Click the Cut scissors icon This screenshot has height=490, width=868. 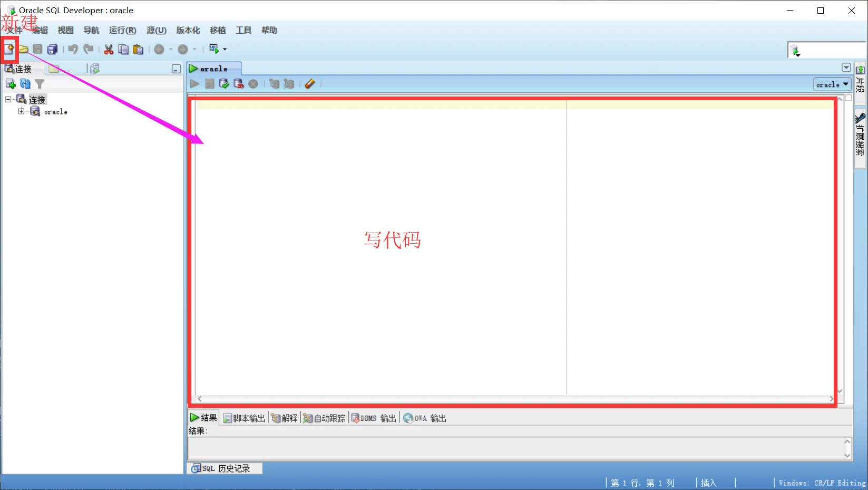[109, 49]
